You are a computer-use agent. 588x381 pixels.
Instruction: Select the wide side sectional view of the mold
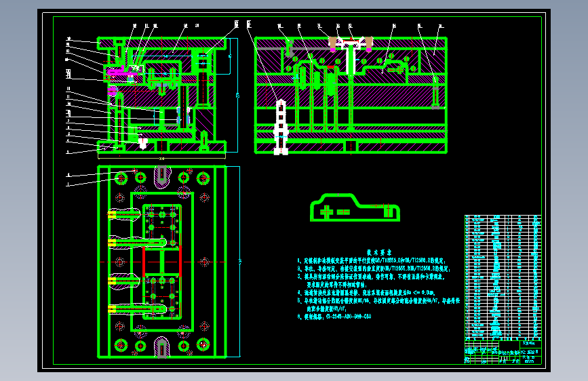pyautogui.click(x=351, y=95)
